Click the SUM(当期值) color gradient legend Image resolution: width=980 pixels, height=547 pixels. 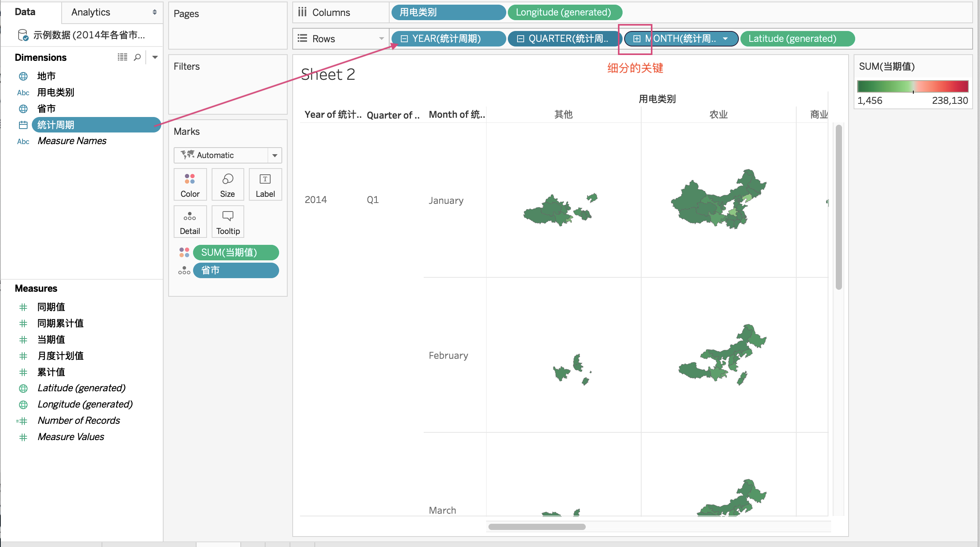(913, 86)
